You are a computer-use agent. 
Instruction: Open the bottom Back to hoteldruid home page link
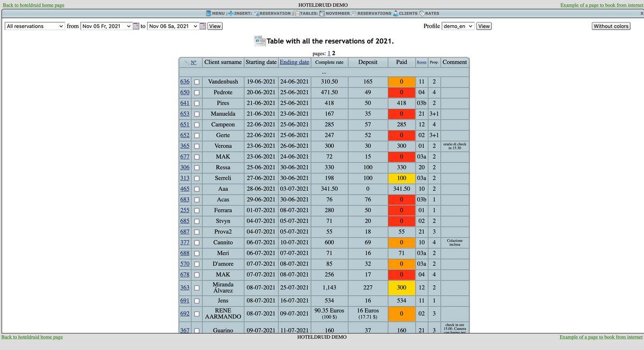[x=32, y=337]
